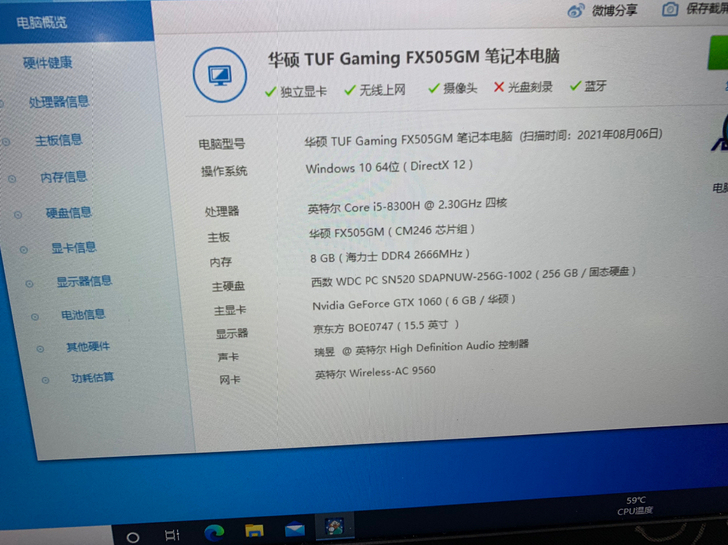Click bullet icon beside 主板信息
The image size is (728, 545).
[x=6, y=142]
